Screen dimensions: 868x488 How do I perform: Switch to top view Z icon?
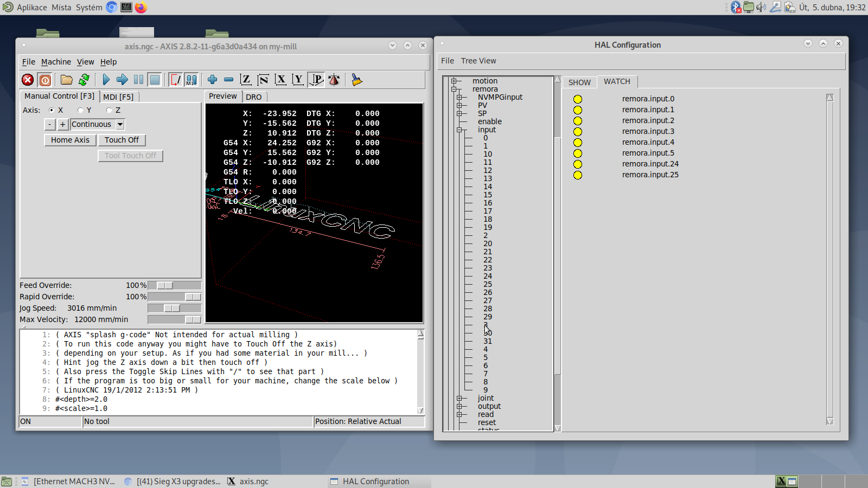pos(246,80)
